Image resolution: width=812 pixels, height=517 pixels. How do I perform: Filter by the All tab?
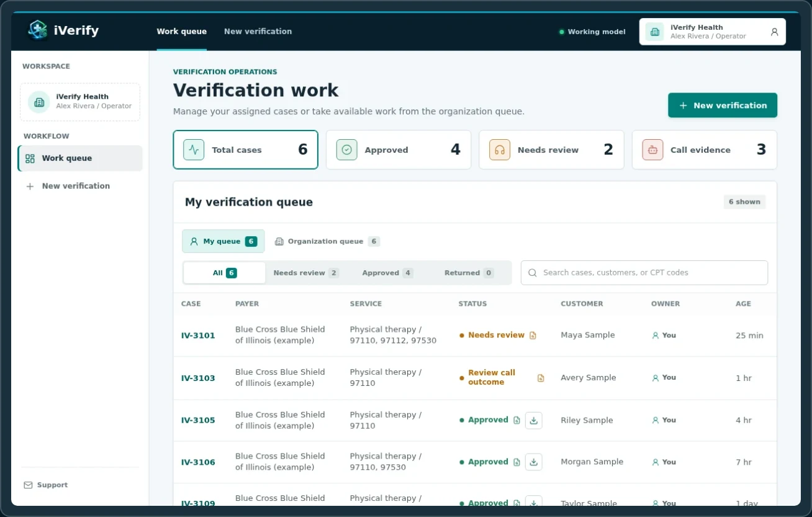coord(225,273)
